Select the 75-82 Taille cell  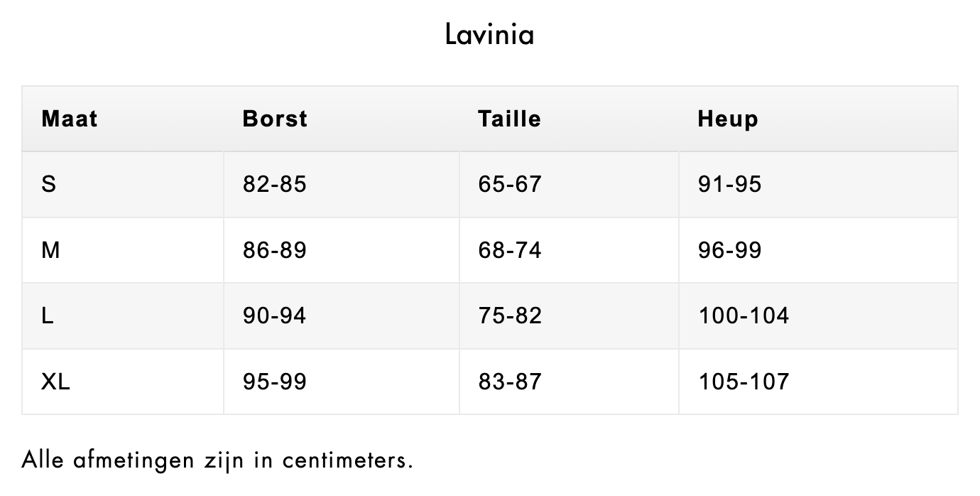[x=510, y=316]
